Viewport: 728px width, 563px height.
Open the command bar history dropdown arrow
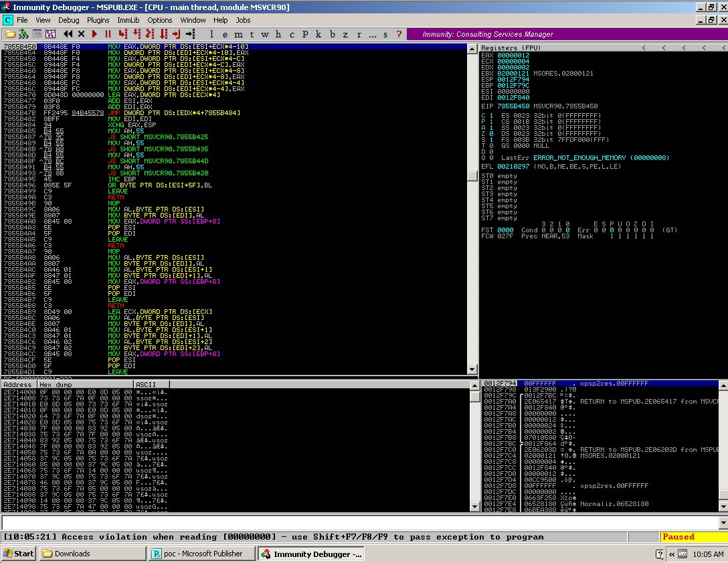coord(723,523)
